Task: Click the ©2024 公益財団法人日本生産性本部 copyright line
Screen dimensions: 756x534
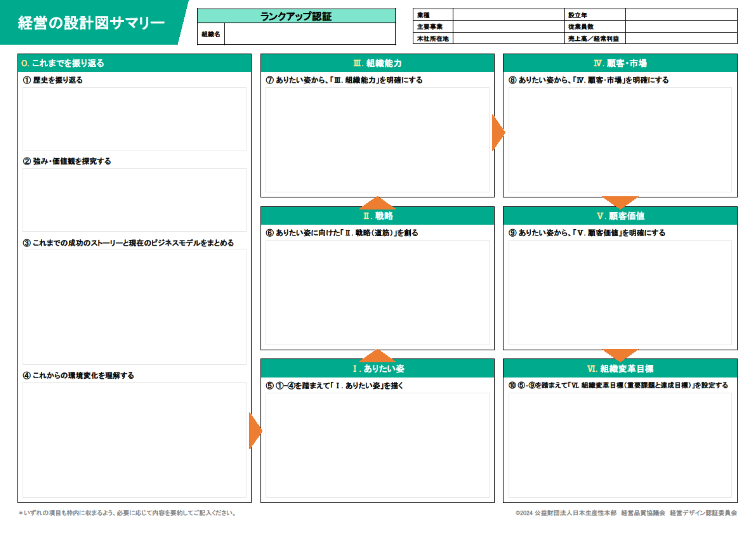Action: click(x=626, y=513)
